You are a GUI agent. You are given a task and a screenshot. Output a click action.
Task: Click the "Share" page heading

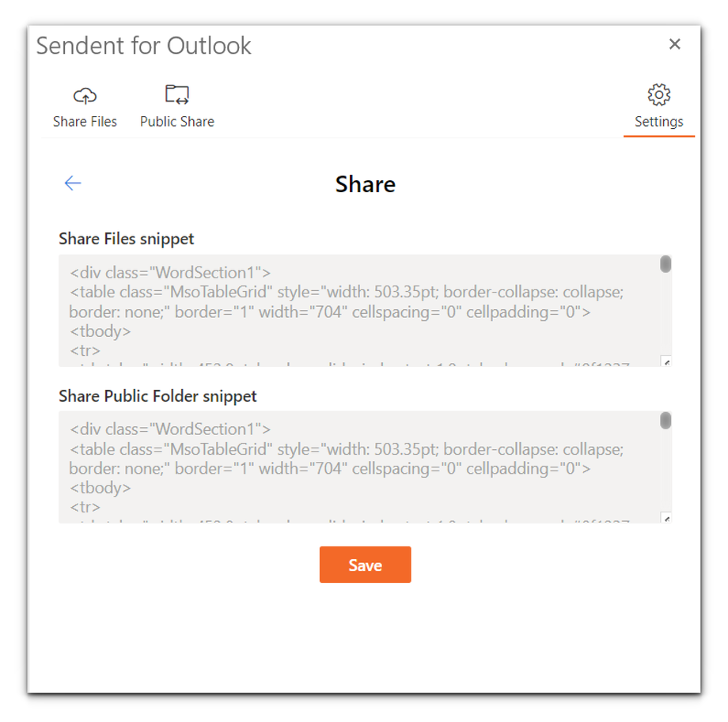click(365, 184)
